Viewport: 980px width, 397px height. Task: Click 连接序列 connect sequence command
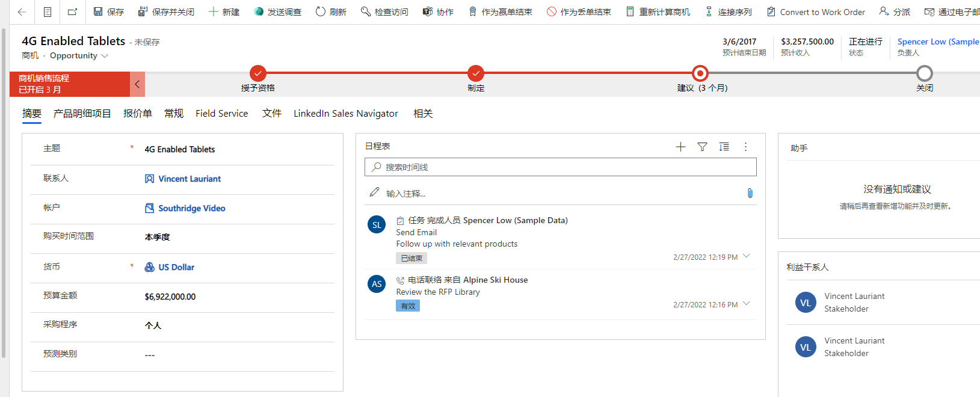728,11
